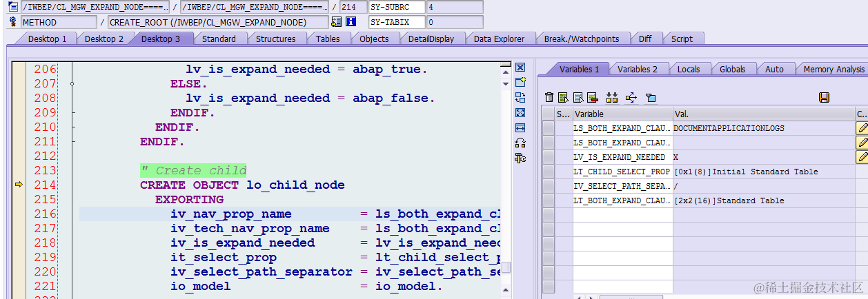Viewport: 868px width, 299px height.
Task: Click the orange save-disk icon above the Val. column
Action: pos(824,97)
